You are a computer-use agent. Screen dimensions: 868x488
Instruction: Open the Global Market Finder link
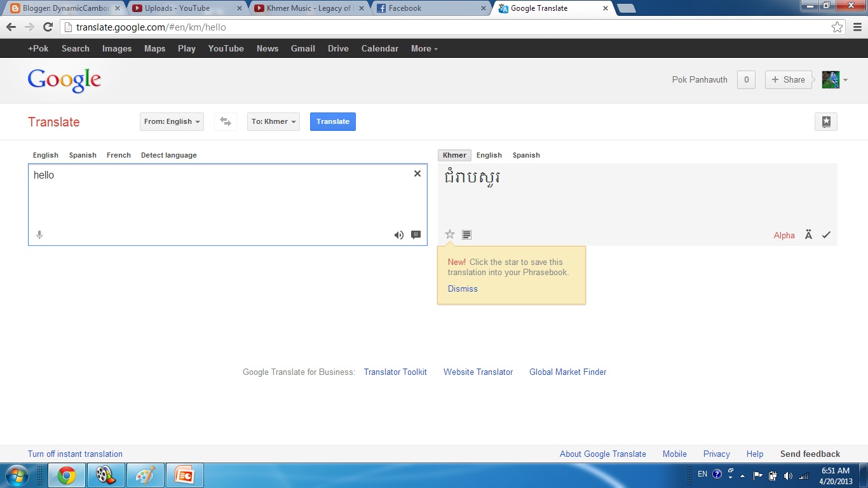point(568,372)
